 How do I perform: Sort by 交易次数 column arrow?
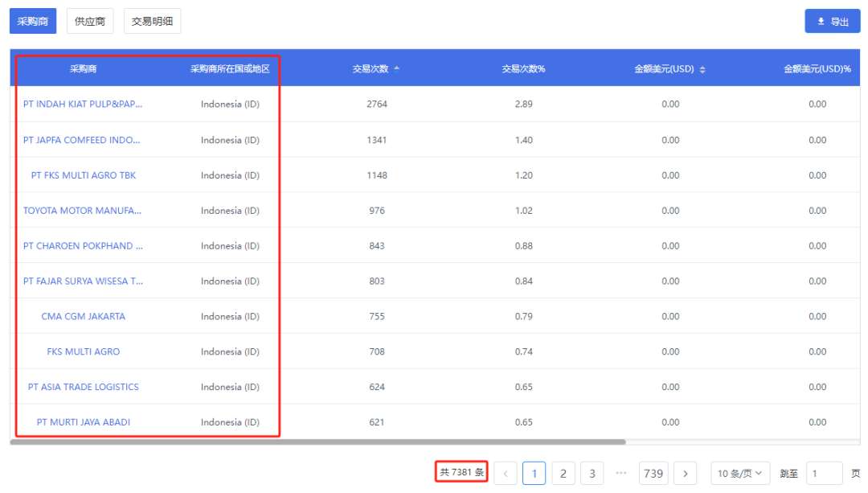396,68
